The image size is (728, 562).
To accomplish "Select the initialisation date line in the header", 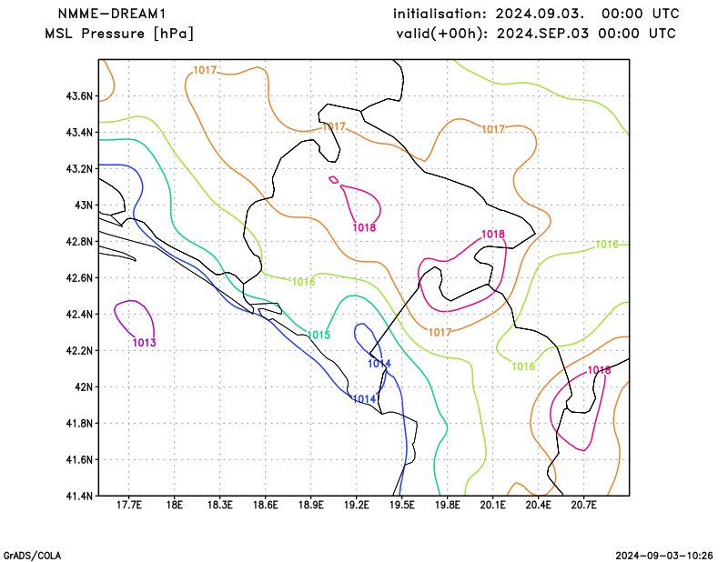I will [x=536, y=14].
